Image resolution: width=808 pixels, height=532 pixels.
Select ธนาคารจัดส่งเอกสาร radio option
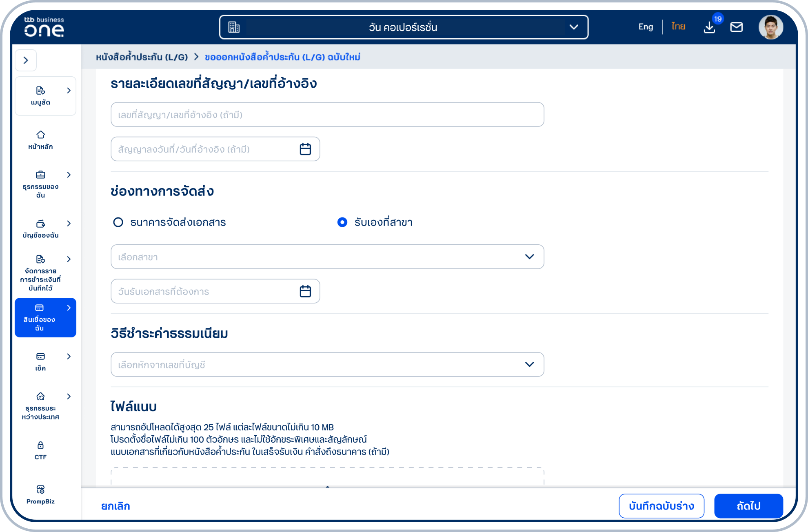click(x=118, y=222)
